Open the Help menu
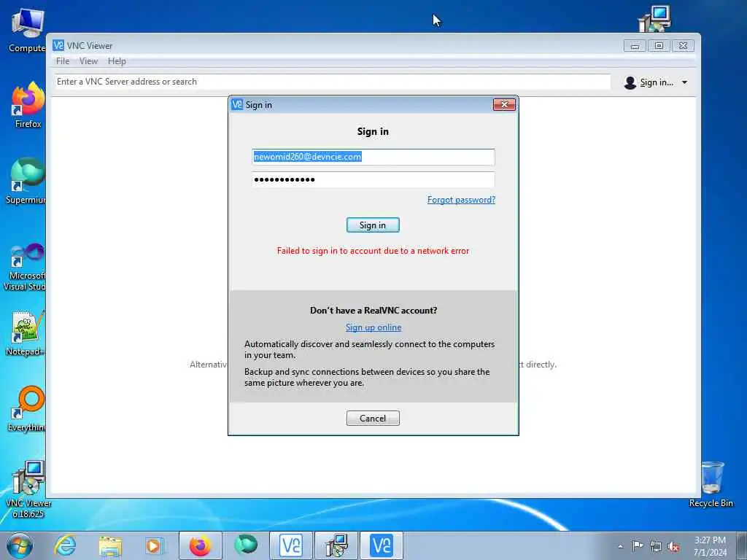This screenshot has height=560, width=747. (117, 61)
